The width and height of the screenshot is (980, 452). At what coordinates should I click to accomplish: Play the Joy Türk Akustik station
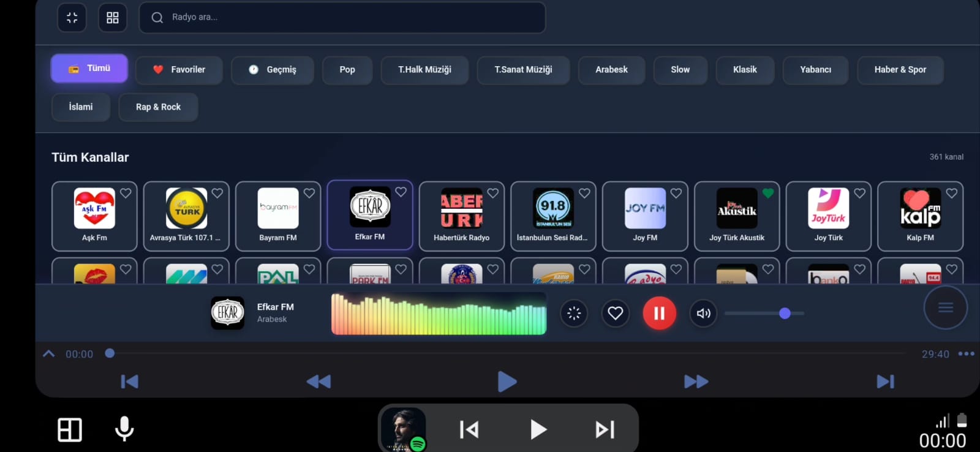click(x=737, y=216)
